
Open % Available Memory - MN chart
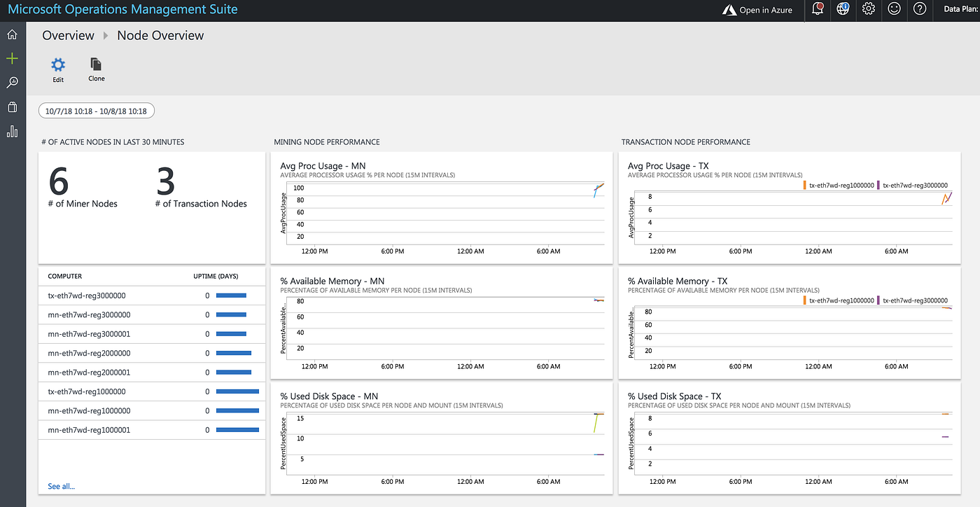pyautogui.click(x=443, y=323)
